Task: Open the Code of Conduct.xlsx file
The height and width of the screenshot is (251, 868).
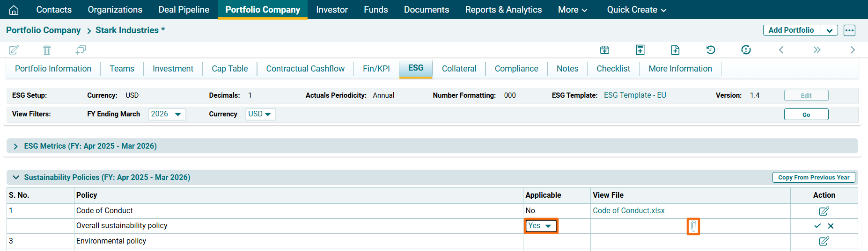Action: [628, 211]
